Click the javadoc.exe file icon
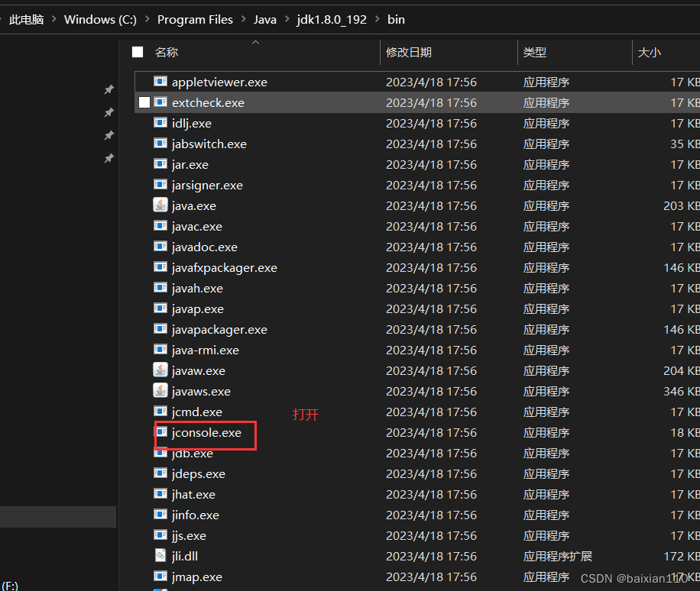This screenshot has height=591, width=700. coord(160,246)
